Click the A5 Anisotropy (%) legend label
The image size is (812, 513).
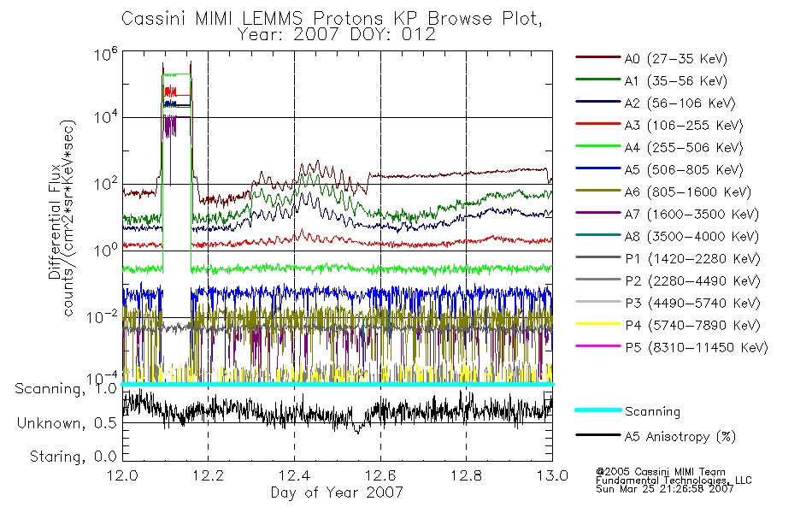(680, 437)
